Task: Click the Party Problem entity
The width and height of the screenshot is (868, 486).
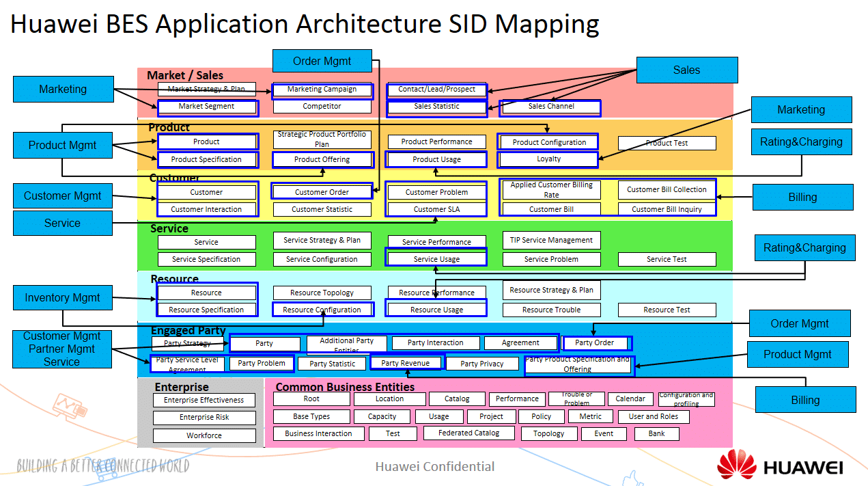Action: click(262, 364)
